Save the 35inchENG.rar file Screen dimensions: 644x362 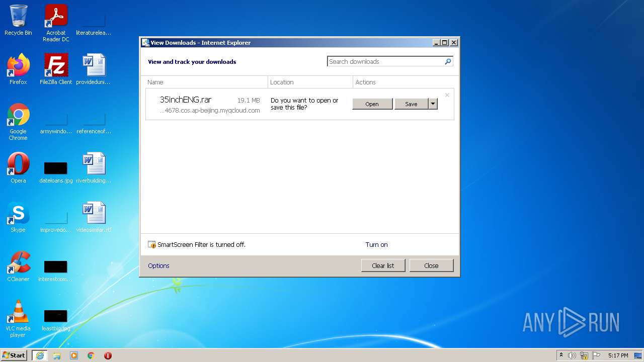(x=412, y=104)
